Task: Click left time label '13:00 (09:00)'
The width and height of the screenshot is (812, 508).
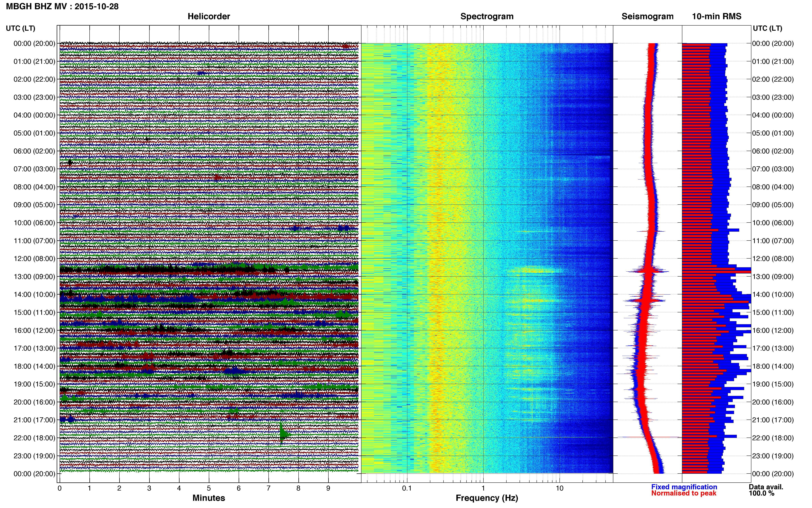Action: [x=34, y=277]
